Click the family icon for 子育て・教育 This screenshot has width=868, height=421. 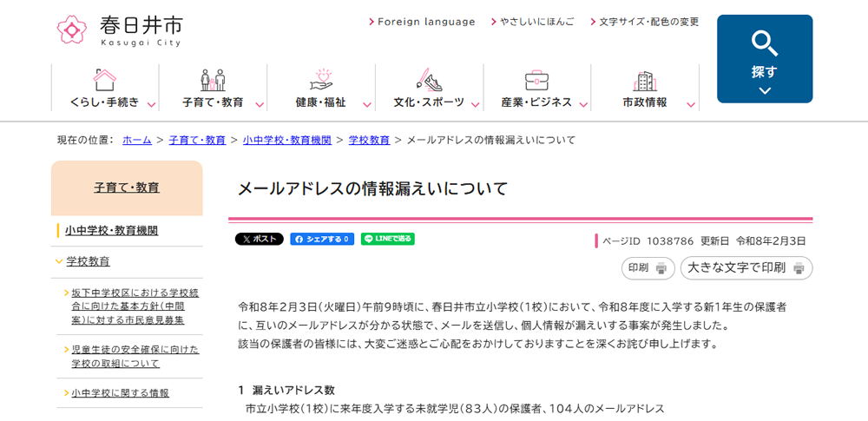[213, 80]
